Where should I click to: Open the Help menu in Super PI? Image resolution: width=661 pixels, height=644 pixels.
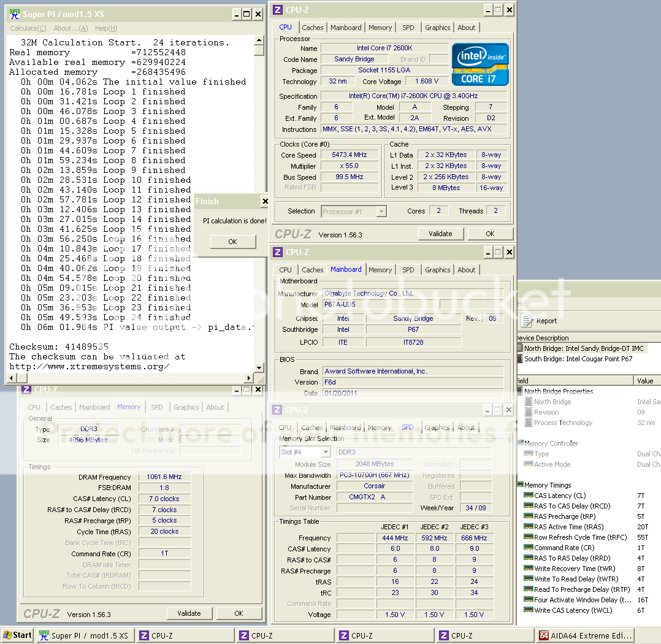coord(105,28)
